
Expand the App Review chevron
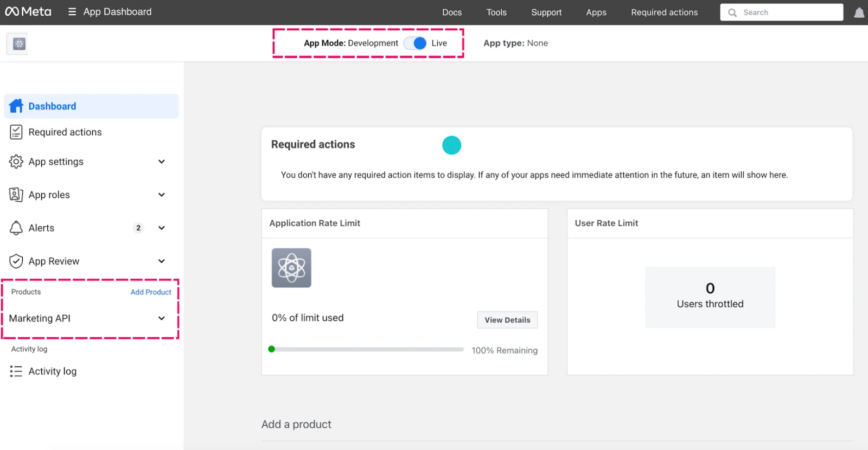(162, 261)
